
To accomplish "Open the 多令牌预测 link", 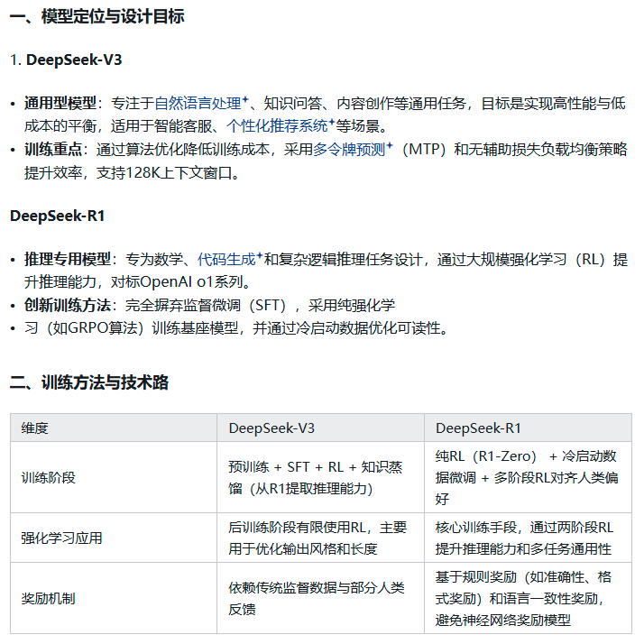I will (349, 150).
